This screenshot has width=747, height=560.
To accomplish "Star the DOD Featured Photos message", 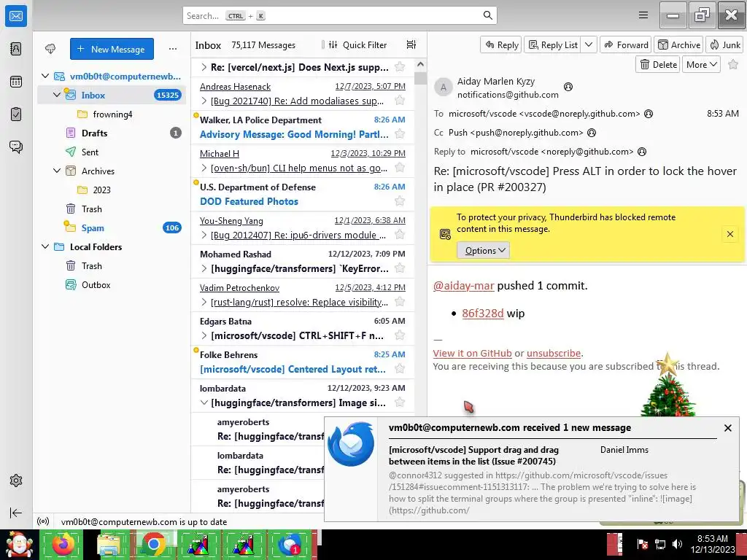I will coord(400,201).
